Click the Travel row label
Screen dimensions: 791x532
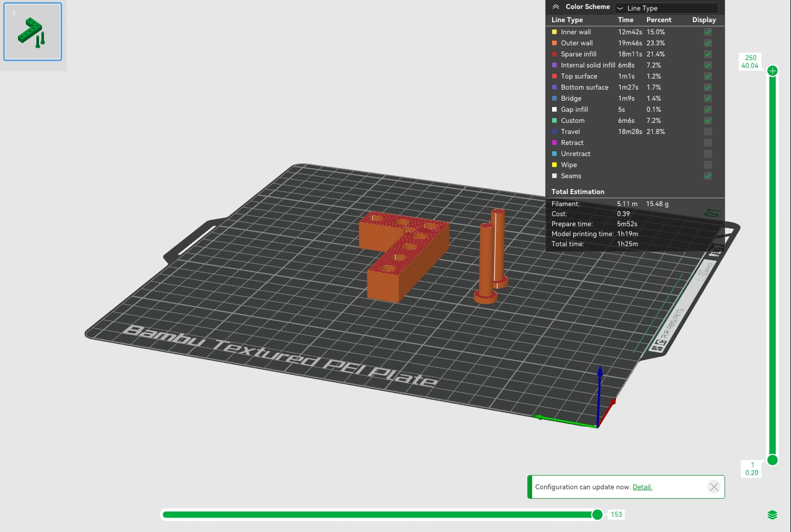pos(570,132)
